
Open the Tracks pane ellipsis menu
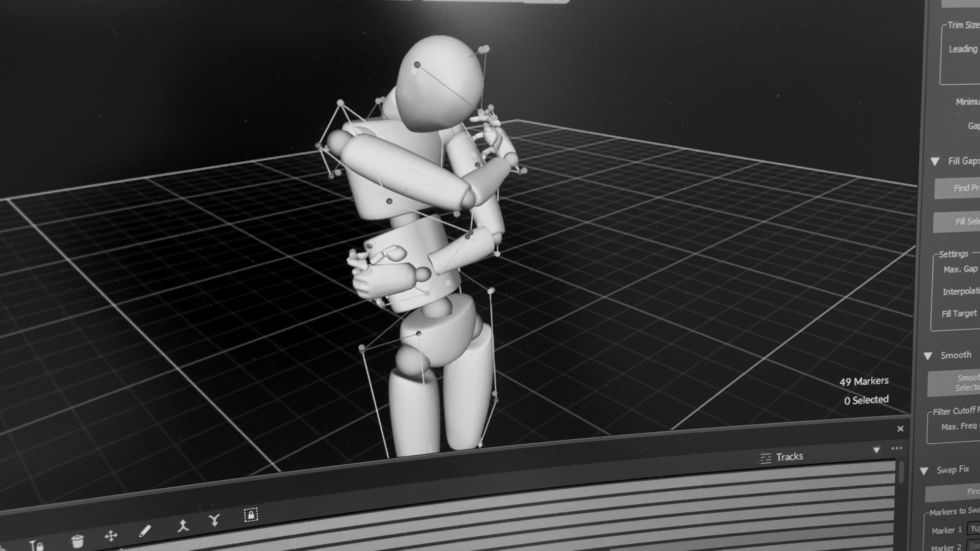click(x=897, y=448)
